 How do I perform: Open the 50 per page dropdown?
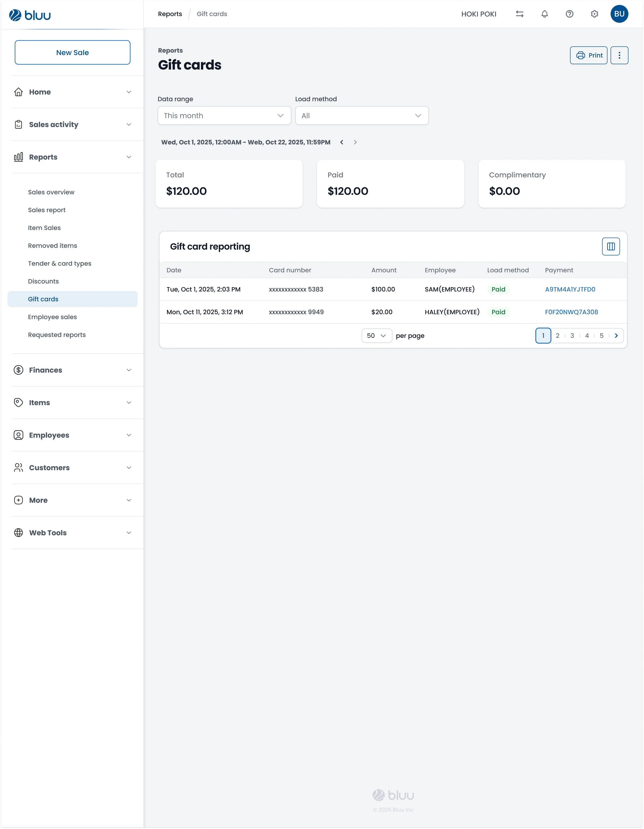[377, 336]
